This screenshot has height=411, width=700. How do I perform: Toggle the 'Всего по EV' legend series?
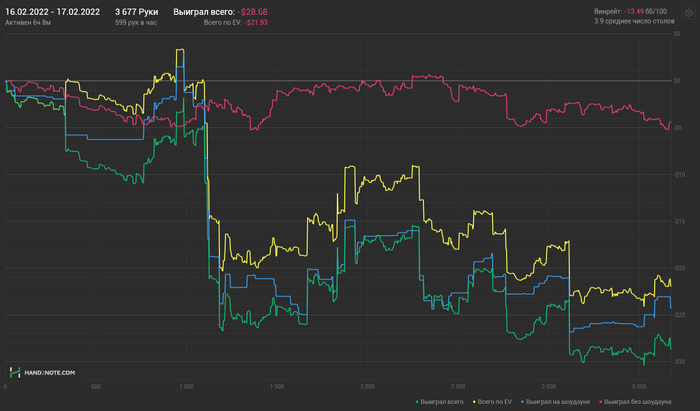click(x=494, y=402)
